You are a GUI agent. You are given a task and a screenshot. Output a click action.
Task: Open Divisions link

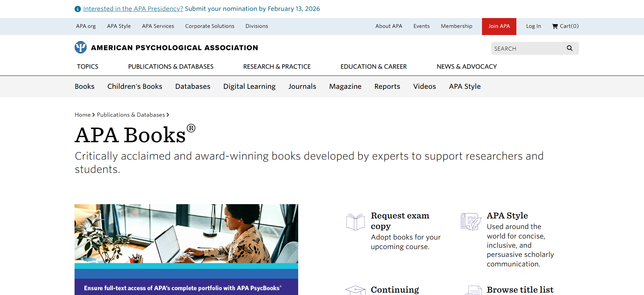pyautogui.click(x=257, y=26)
